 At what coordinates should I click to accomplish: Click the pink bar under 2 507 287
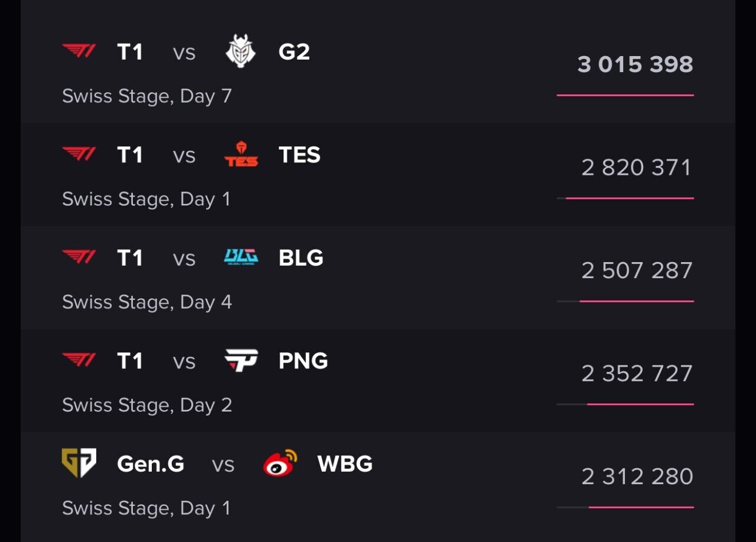(636, 301)
